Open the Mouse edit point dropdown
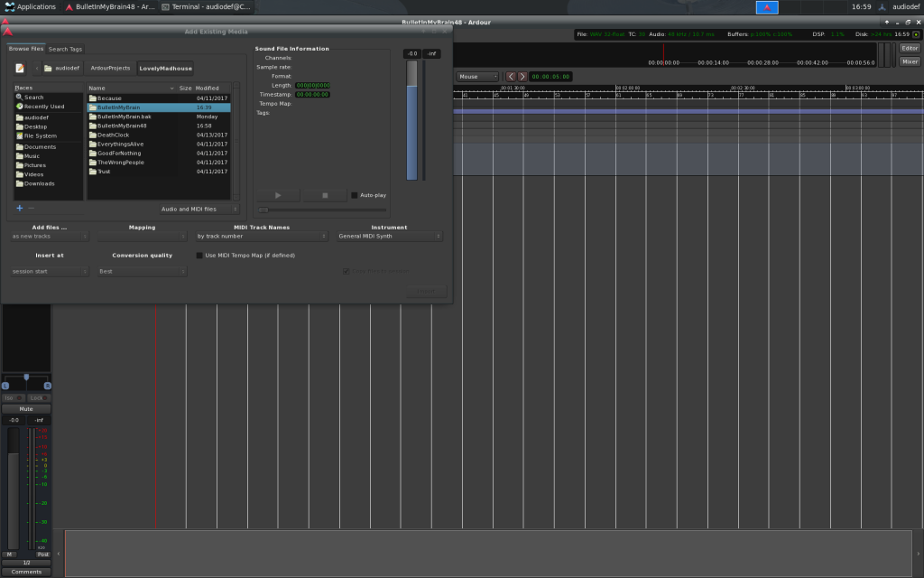Screen dimensions: 924x578 point(478,77)
